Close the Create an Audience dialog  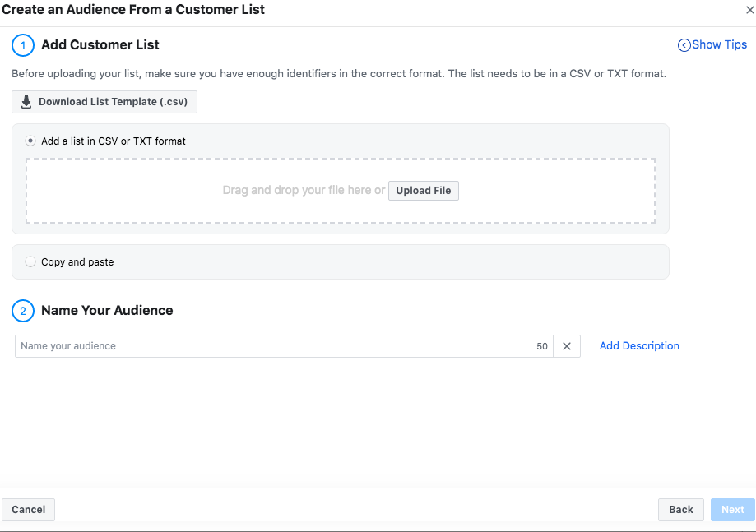point(749,10)
